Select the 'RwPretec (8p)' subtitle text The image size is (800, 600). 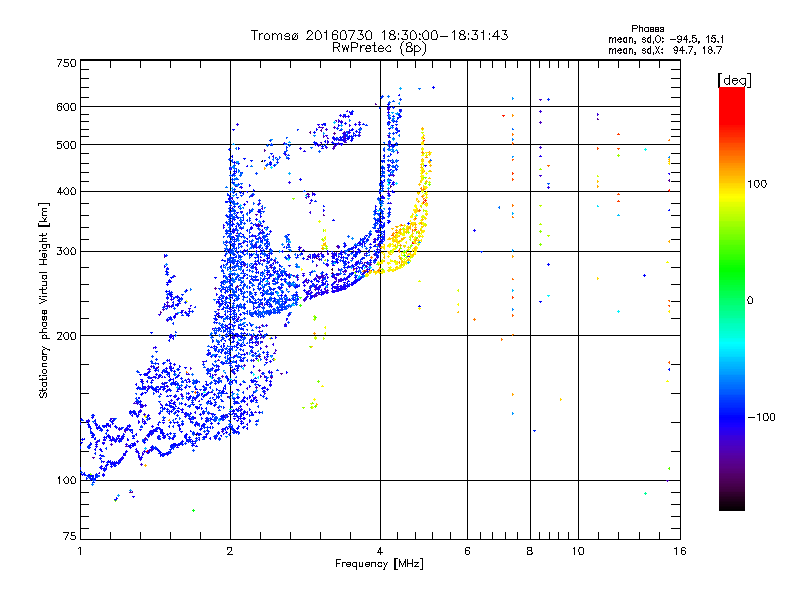click(x=379, y=48)
